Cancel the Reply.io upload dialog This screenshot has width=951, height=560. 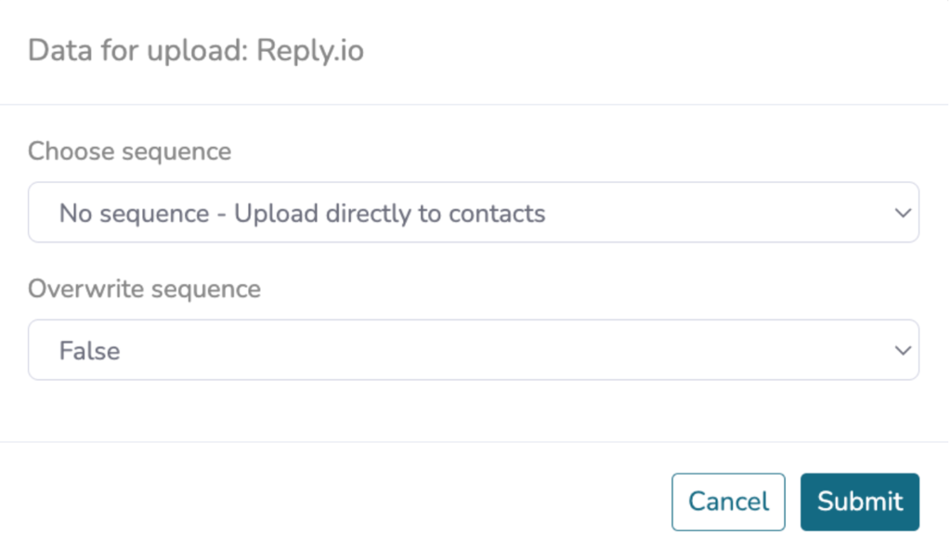click(728, 501)
